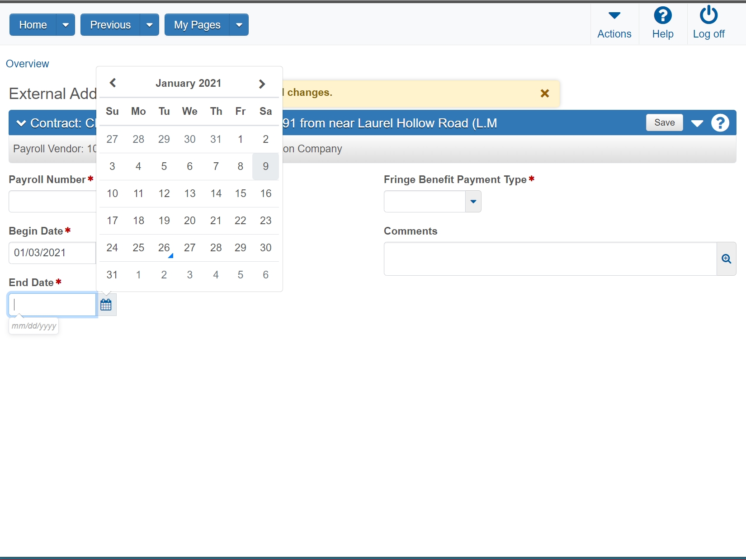
Task: Open the My Pages dropdown arrow
Action: coord(239,25)
